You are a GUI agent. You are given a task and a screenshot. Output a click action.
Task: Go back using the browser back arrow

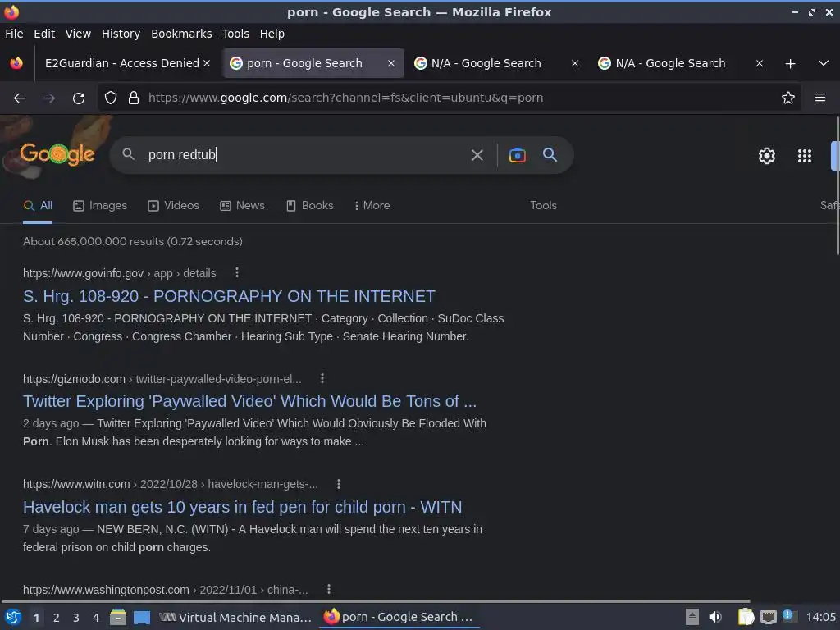[x=20, y=98]
